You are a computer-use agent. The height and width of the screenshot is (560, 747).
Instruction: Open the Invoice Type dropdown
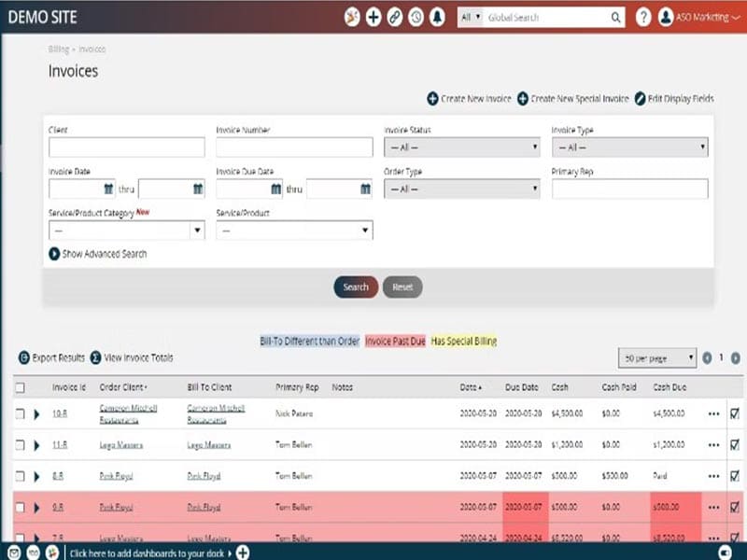pyautogui.click(x=629, y=147)
